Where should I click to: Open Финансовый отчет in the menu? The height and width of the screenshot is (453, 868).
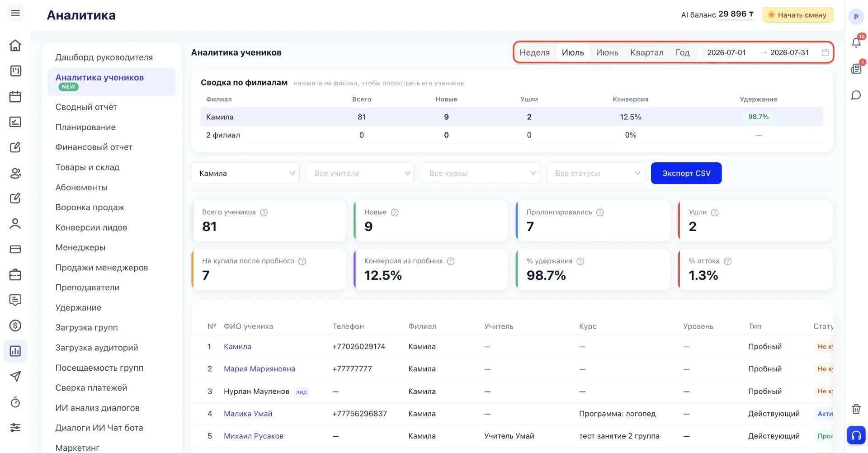[x=94, y=147]
